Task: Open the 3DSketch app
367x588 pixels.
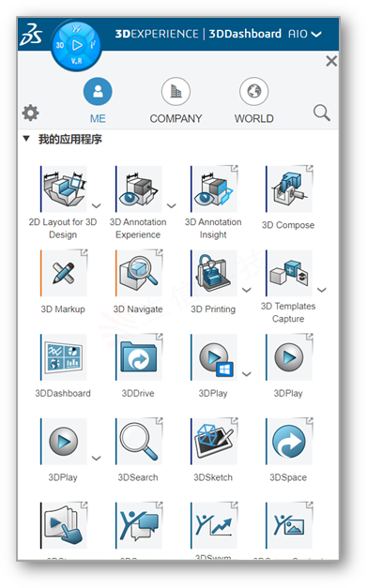Action: tap(213, 441)
